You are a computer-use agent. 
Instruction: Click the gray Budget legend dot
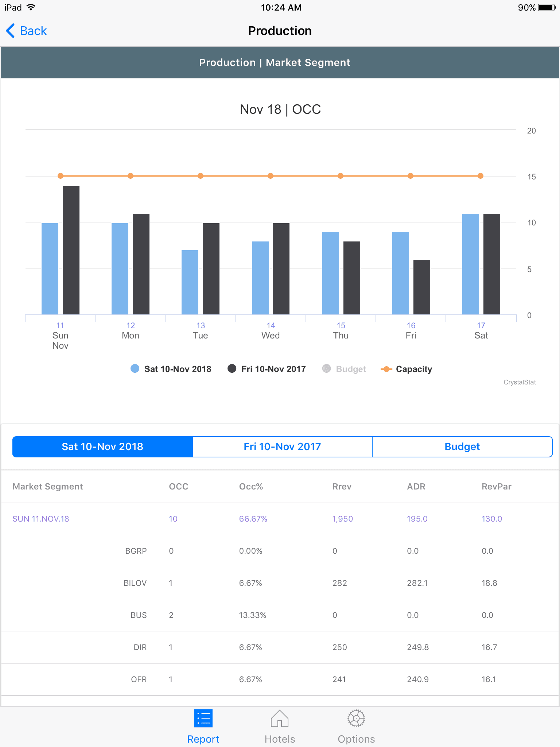click(x=326, y=369)
